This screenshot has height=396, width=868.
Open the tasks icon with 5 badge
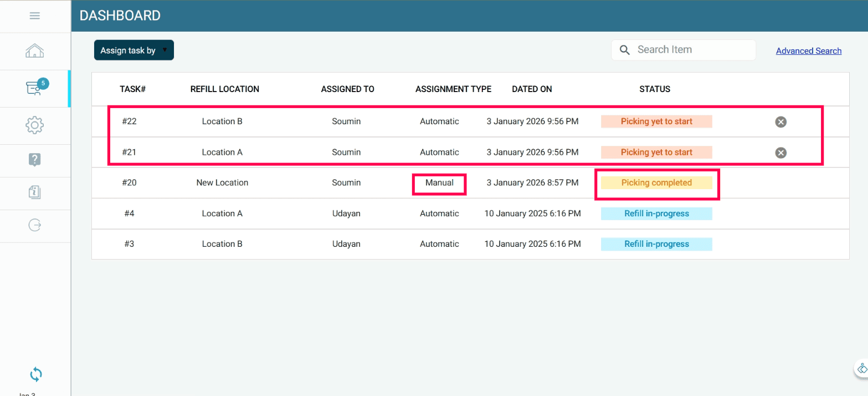click(x=35, y=88)
